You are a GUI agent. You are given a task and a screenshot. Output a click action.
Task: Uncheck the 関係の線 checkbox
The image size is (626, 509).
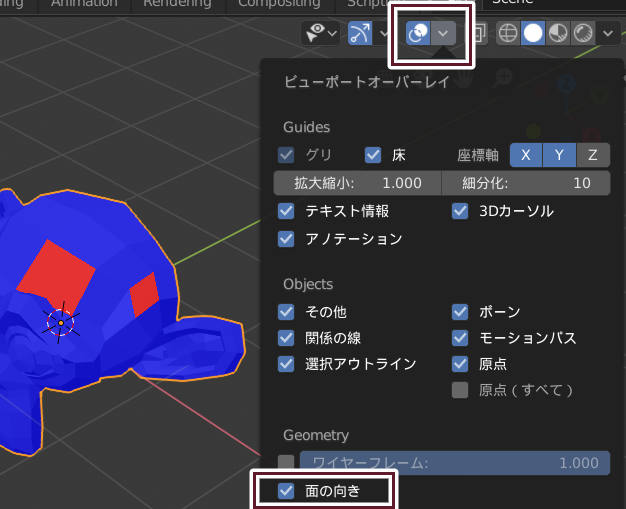[x=286, y=338]
